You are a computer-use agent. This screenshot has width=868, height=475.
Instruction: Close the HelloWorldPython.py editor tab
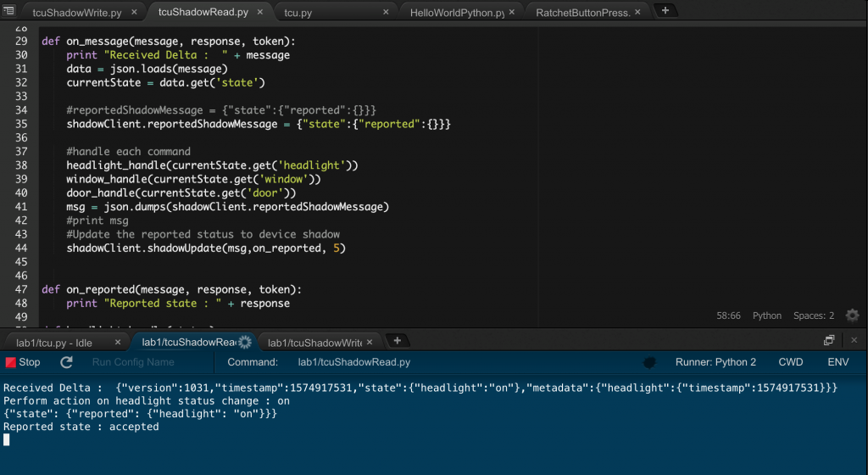[x=511, y=12]
